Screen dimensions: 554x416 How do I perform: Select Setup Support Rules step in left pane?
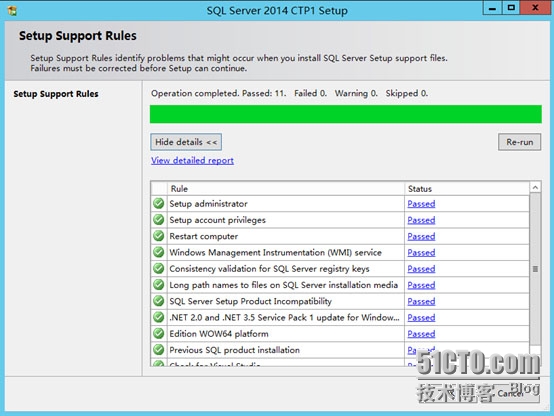coord(56,94)
